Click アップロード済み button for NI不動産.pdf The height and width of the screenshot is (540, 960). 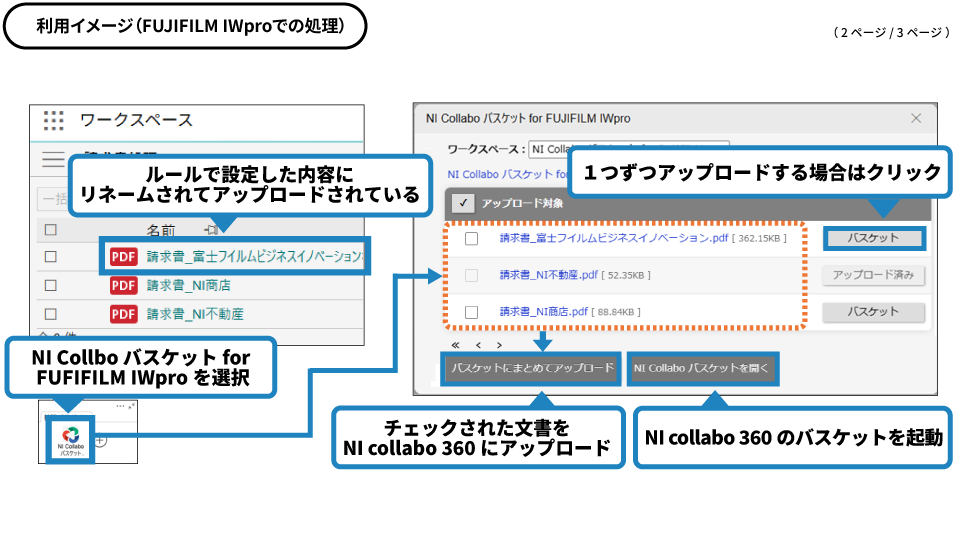pyautogui.click(x=873, y=275)
